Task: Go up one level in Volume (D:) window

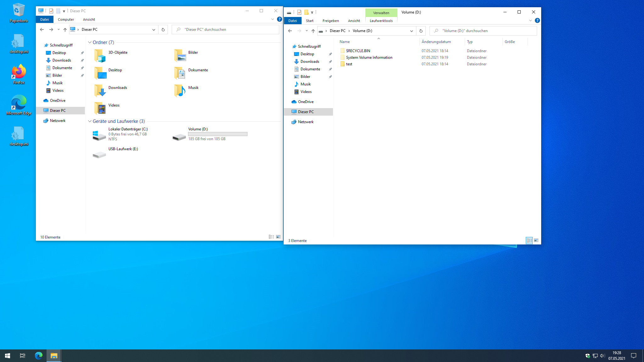Action: [313, 31]
